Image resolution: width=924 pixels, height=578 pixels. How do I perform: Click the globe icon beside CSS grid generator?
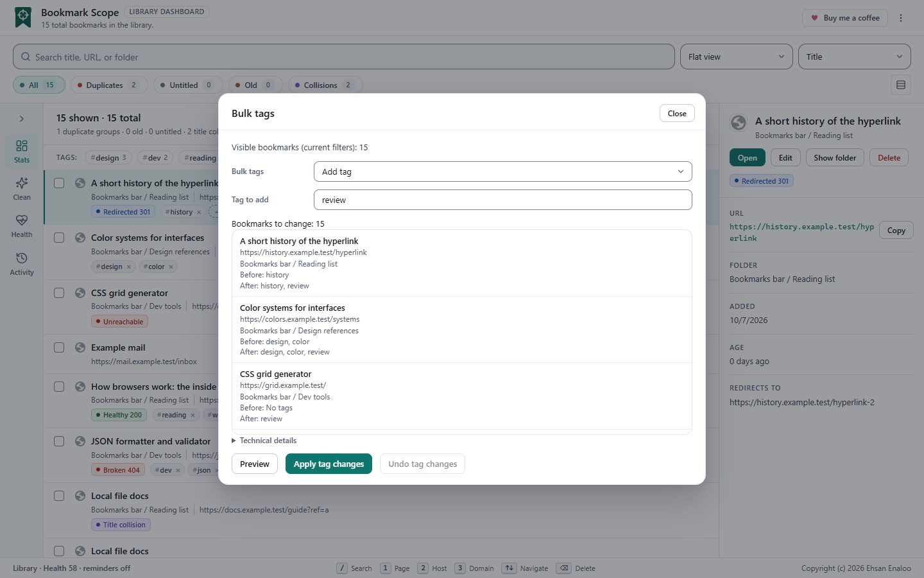[80, 293]
